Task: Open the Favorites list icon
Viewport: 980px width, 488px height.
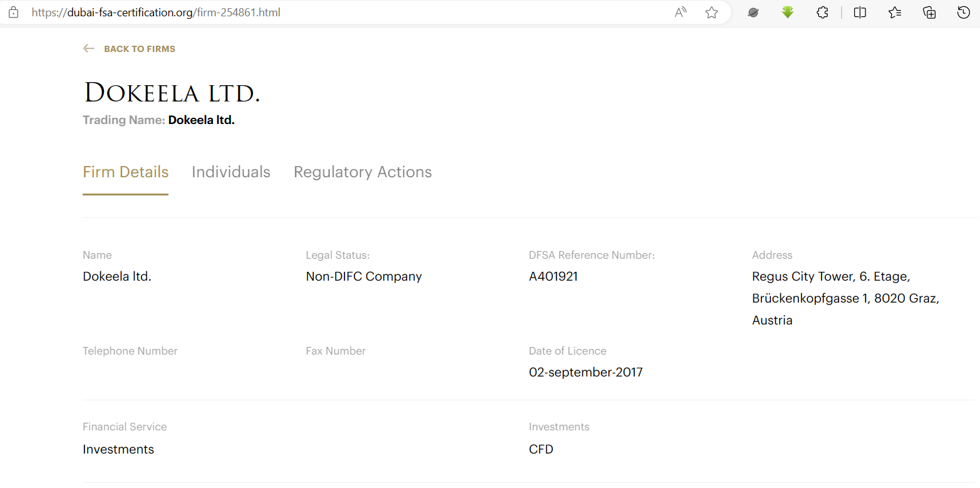Action: 895,12
